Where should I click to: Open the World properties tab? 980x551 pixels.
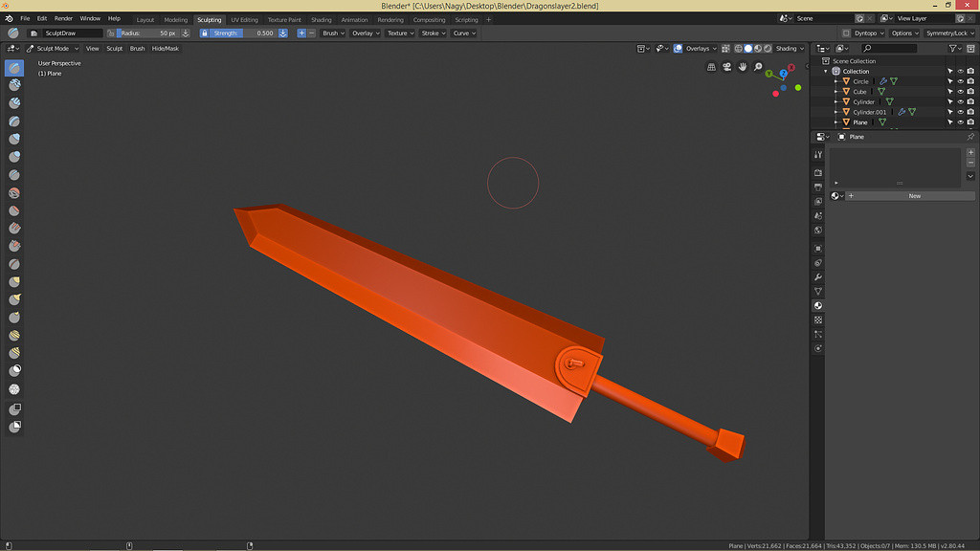(818, 230)
